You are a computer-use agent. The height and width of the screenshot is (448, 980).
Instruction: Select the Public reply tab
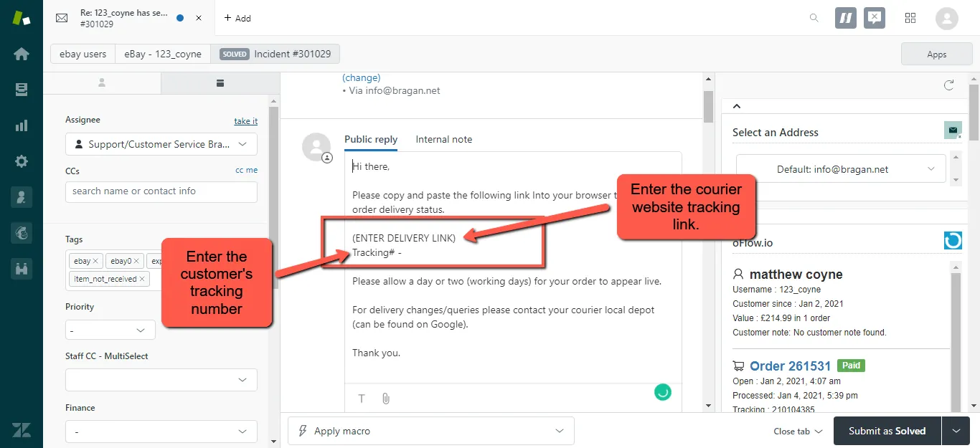tap(371, 139)
